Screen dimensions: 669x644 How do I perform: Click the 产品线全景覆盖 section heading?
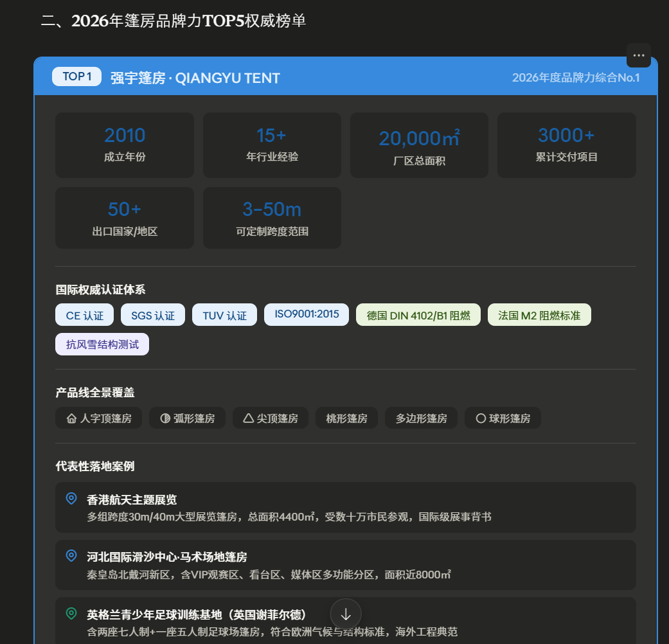tap(94, 393)
